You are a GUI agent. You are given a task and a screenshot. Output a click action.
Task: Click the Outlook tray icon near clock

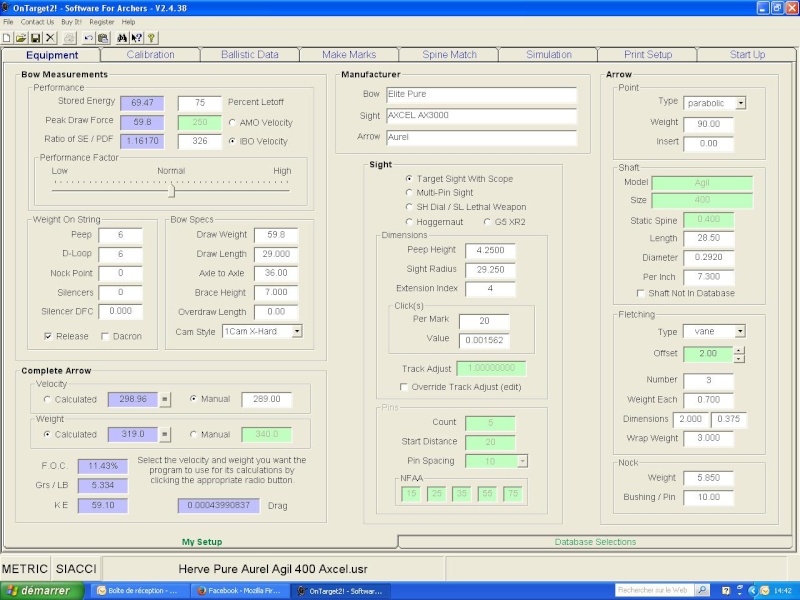click(764, 591)
